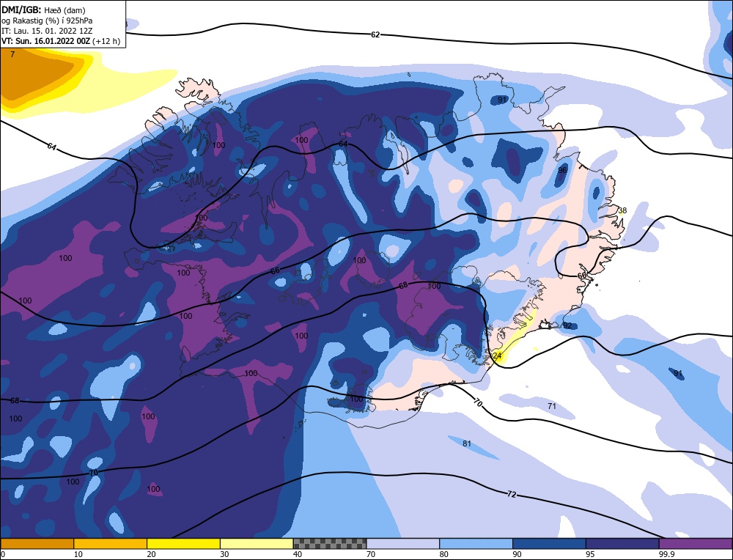Click the dark orange 0–10 legend swatch

(x=37, y=544)
